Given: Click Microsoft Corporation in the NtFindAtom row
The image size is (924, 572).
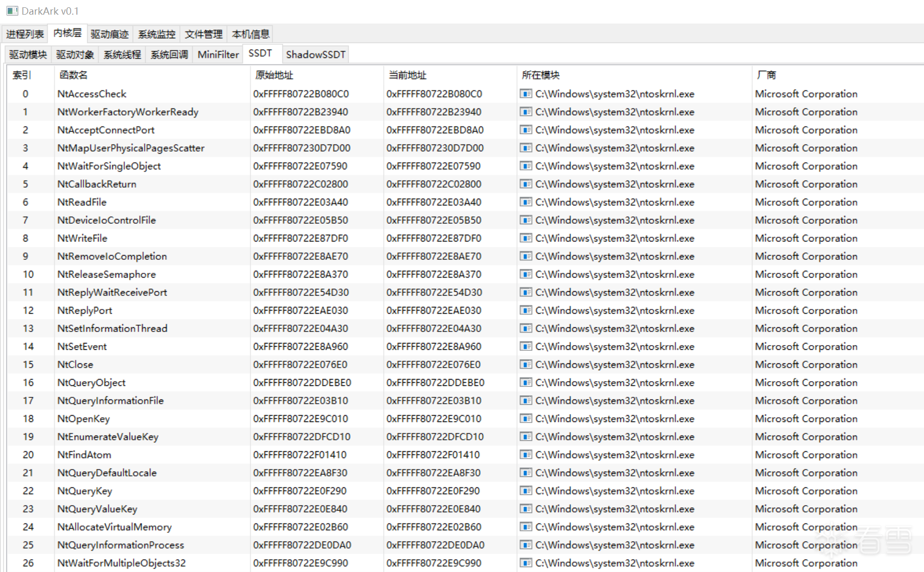Looking at the screenshot, I should 806,455.
